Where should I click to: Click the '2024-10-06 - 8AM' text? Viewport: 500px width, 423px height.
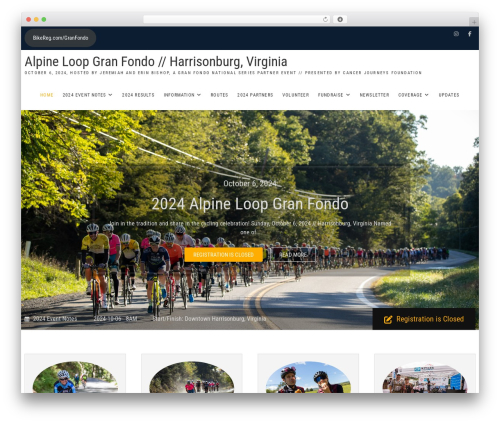point(115,319)
